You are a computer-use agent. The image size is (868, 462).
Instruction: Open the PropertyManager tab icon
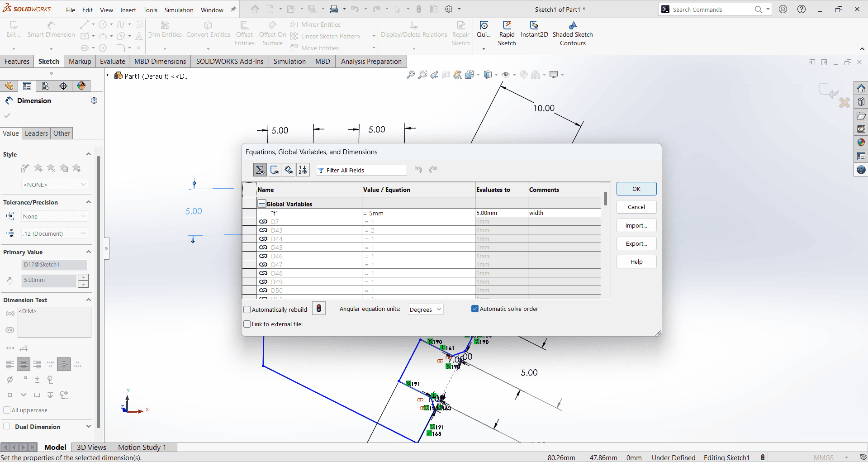(27, 86)
